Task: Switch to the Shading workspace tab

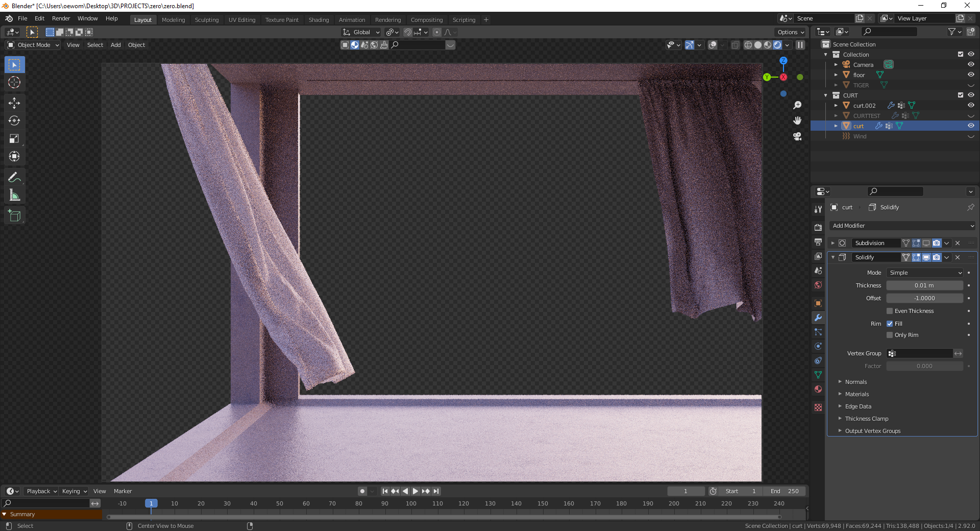Action: tap(319, 20)
